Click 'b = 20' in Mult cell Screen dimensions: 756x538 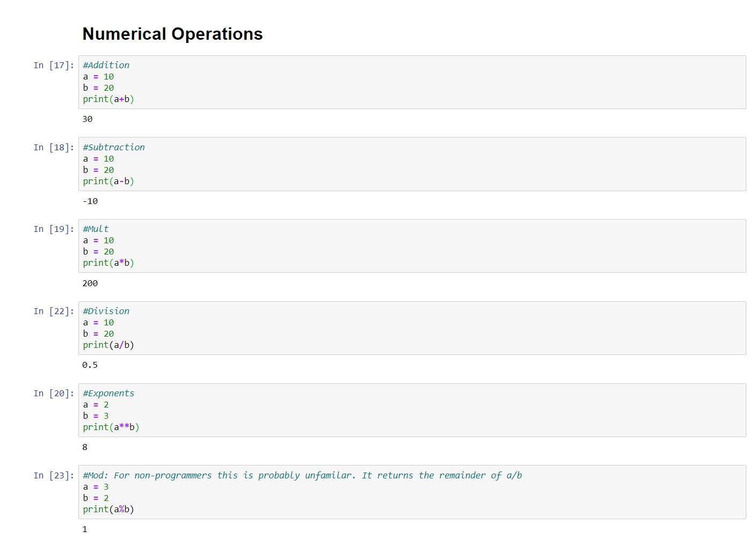(x=99, y=252)
